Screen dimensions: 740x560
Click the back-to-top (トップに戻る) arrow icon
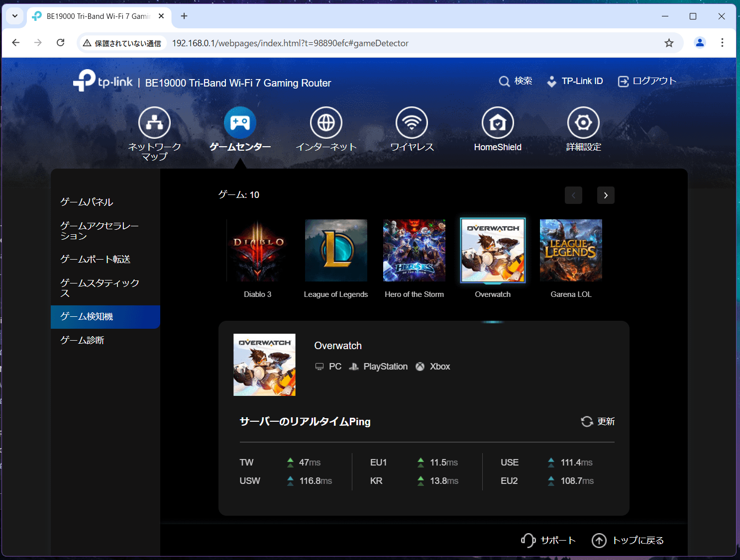click(599, 540)
